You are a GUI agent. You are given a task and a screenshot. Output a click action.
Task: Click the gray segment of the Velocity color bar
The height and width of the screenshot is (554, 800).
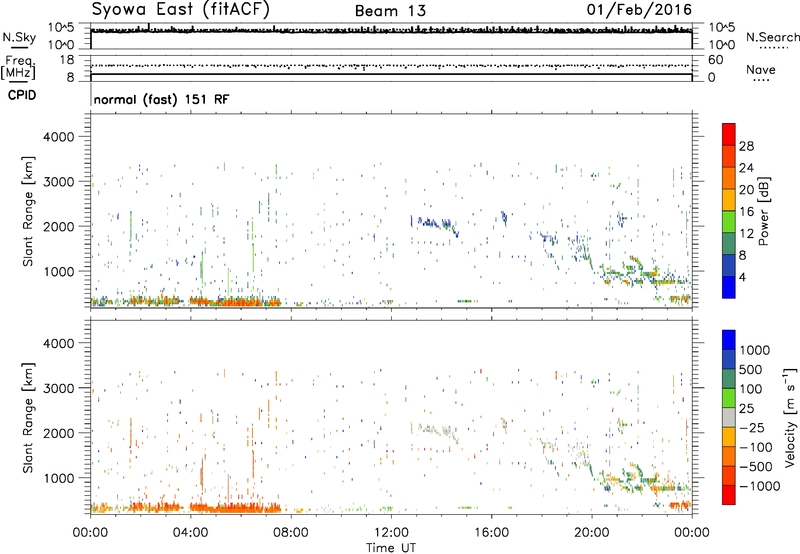729,418
